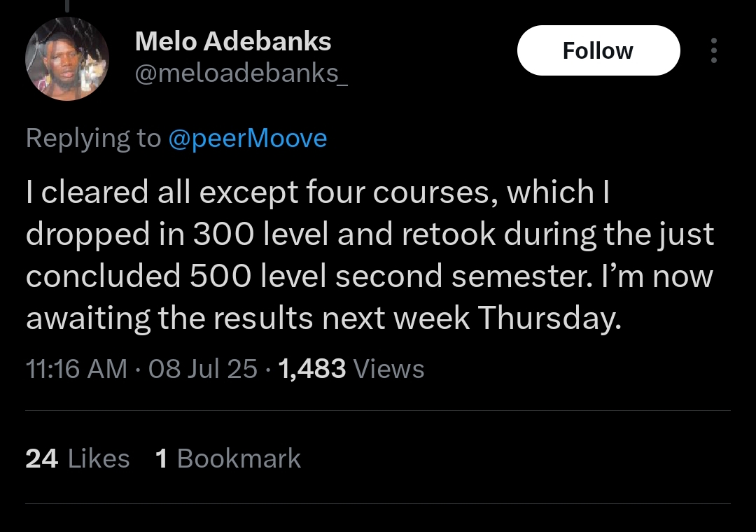View the 1,483 Views count
This screenshot has width=756, height=532.
point(351,368)
